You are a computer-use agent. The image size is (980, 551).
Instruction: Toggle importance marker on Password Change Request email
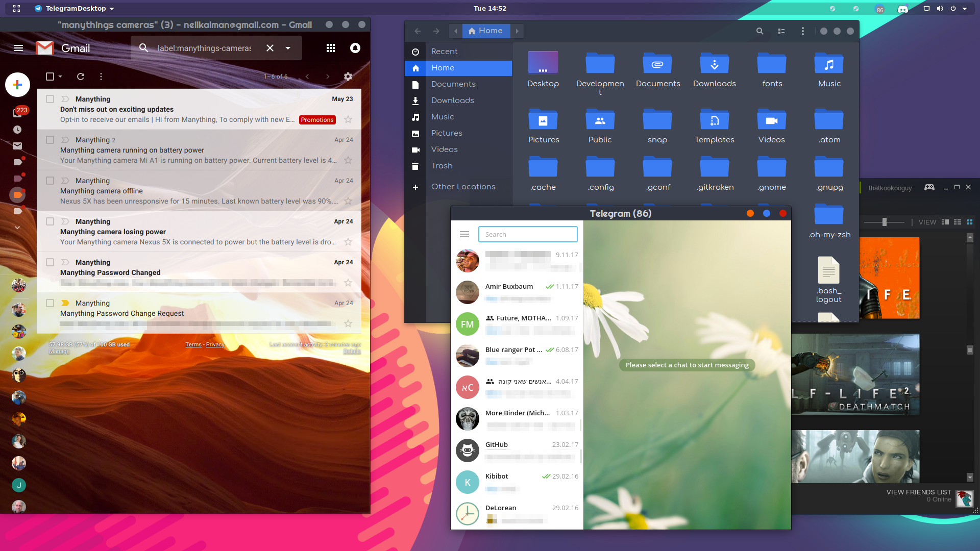pos(65,303)
